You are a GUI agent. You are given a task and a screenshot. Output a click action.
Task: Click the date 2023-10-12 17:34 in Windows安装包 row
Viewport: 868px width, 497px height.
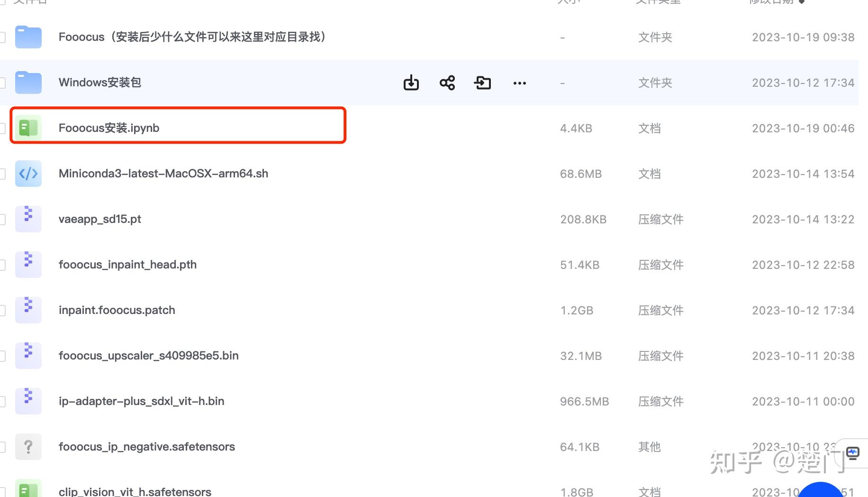tap(803, 83)
